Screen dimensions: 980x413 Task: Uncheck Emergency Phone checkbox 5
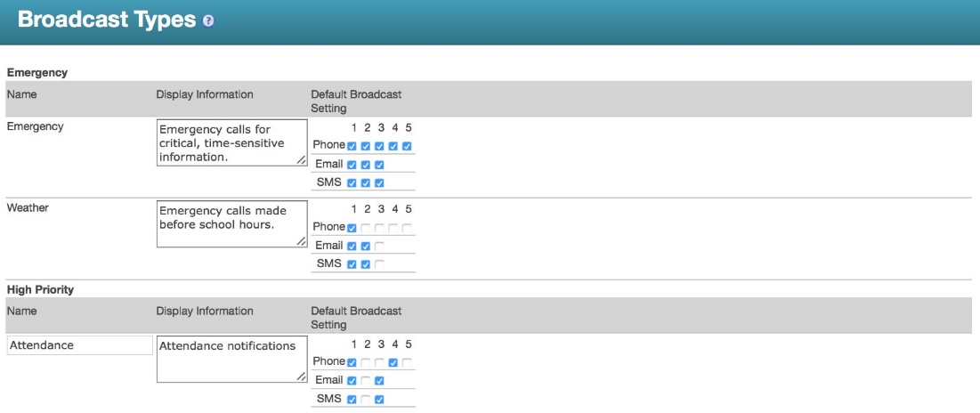407,146
